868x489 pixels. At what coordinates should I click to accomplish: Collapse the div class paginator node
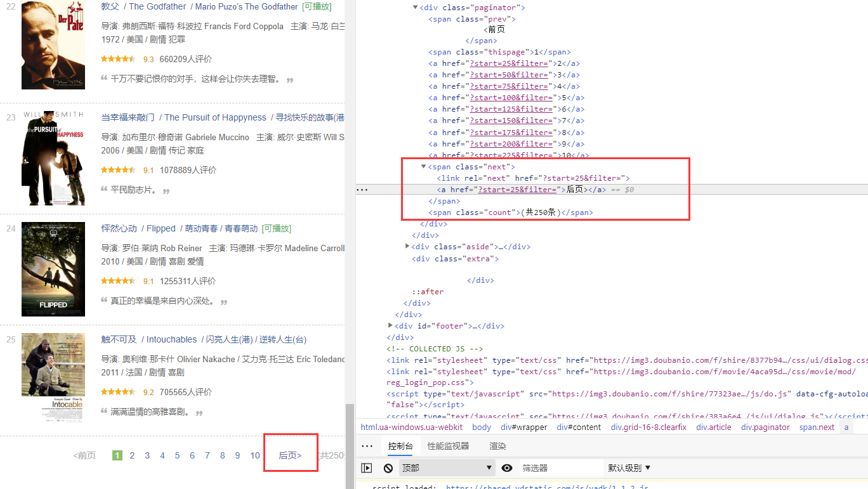(x=415, y=8)
